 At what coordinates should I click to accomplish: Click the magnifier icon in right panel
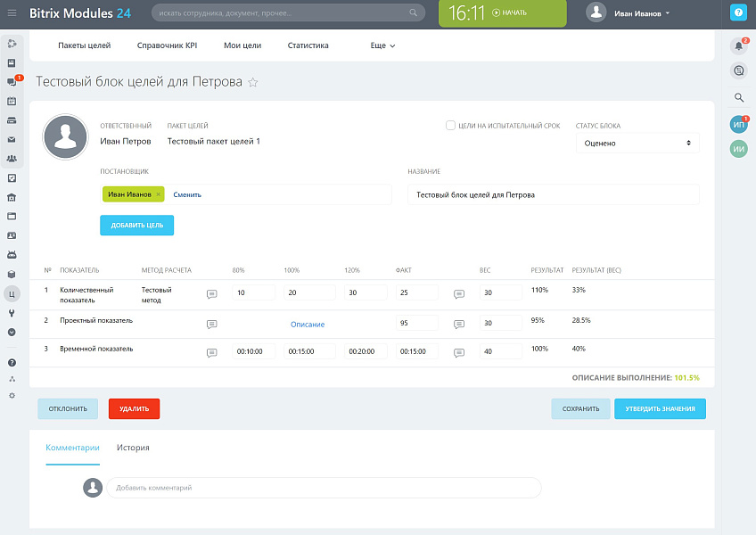(738, 97)
